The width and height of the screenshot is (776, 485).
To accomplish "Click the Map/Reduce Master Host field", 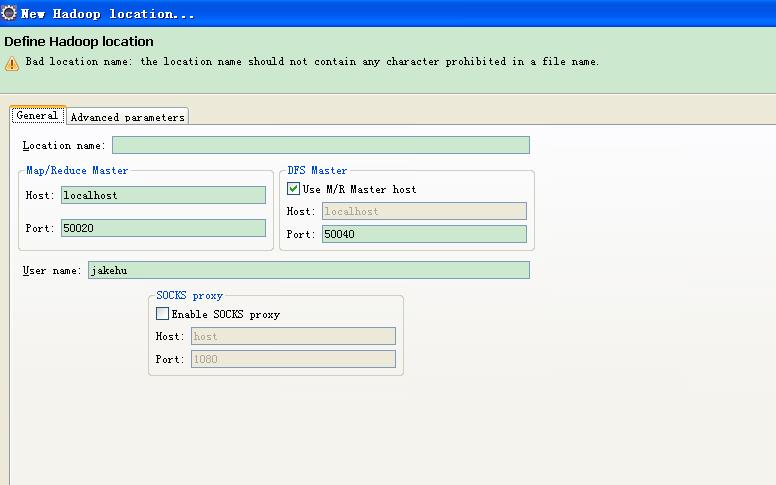I will (x=163, y=195).
